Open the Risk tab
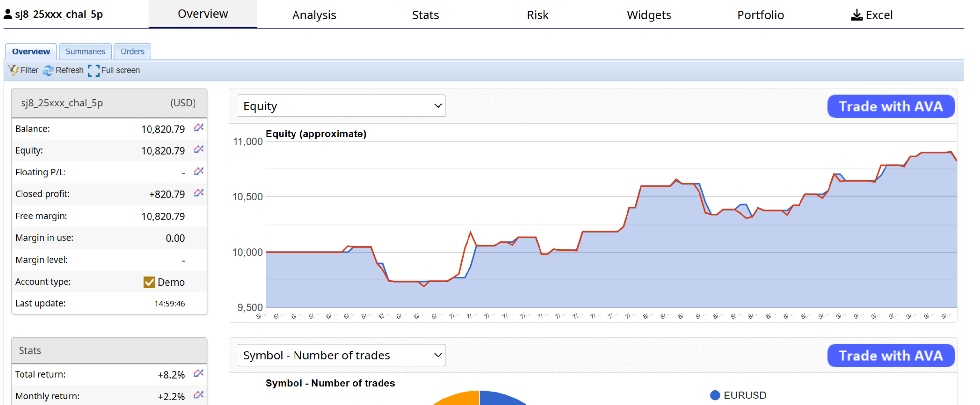The height and width of the screenshot is (405, 980). click(x=537, y=15)
